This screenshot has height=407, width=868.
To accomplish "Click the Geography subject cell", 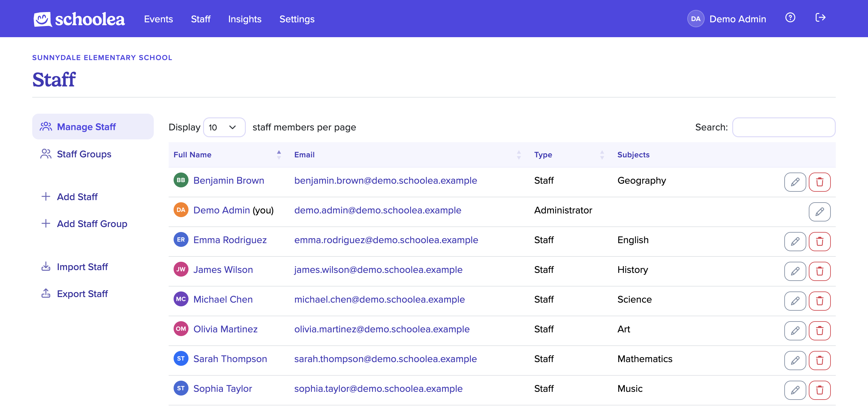I will click(x=642, y=181).
